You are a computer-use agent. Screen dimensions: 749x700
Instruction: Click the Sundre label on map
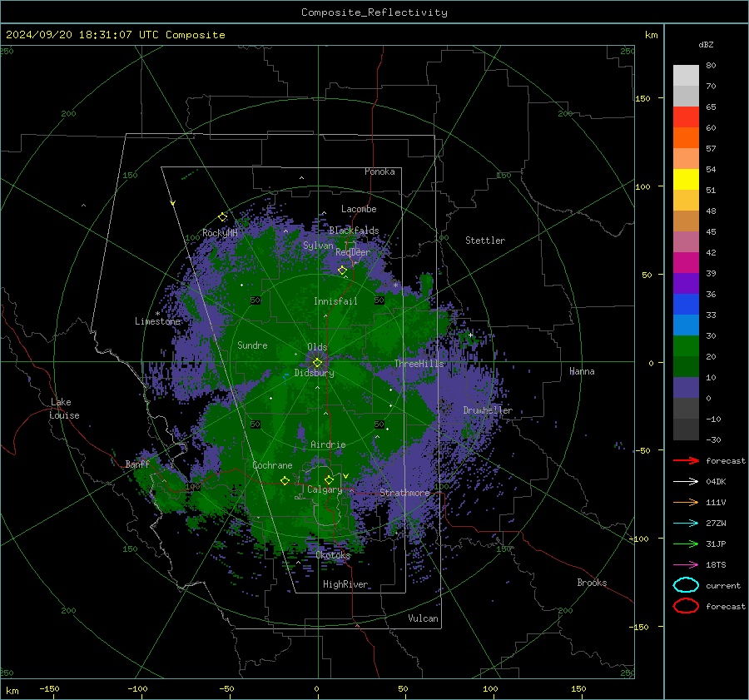(x=252, y=345)
